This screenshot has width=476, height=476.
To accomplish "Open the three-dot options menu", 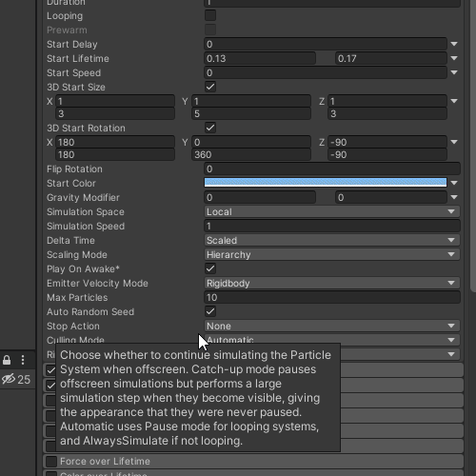I will (x=23, y=360).
